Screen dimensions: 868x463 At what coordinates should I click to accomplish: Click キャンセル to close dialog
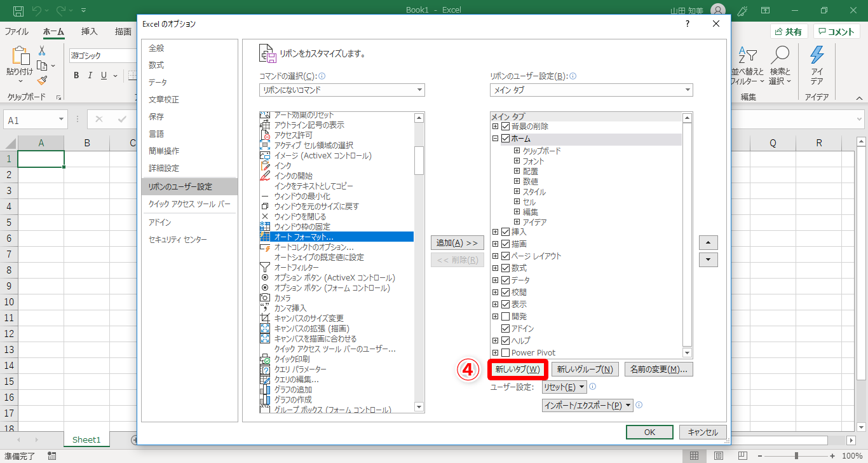(x=703, y=432)
